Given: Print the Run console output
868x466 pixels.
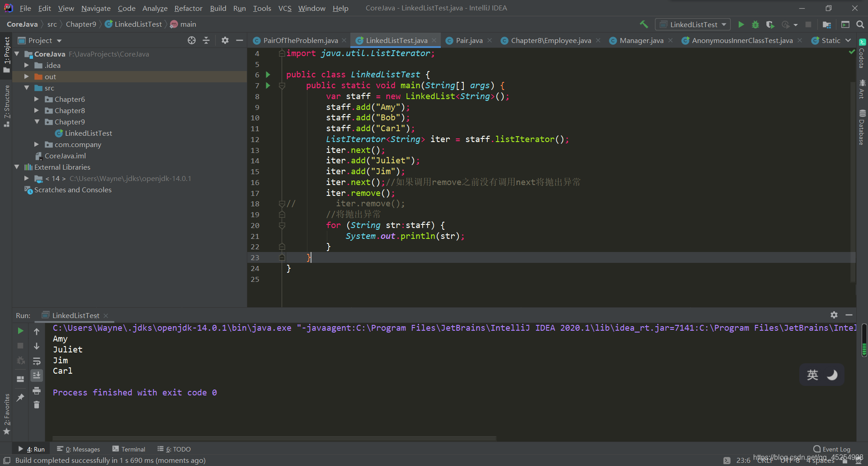Looking at the screenshot, I should pos(37,390).
